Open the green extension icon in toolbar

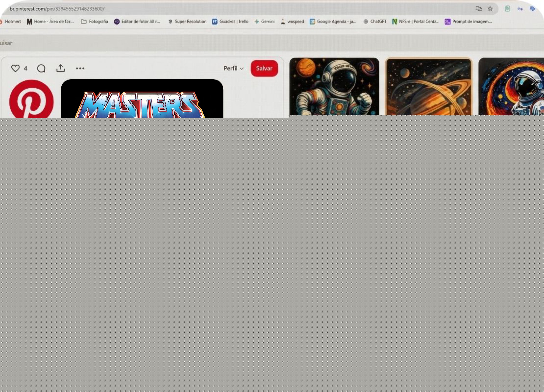coord(507,9)
